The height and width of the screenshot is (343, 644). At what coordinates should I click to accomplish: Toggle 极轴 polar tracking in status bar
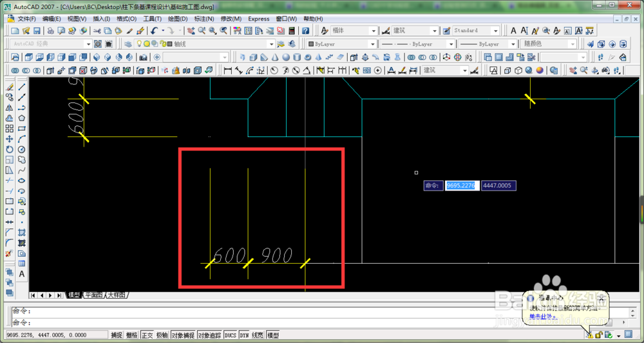(x=162, y=335)
